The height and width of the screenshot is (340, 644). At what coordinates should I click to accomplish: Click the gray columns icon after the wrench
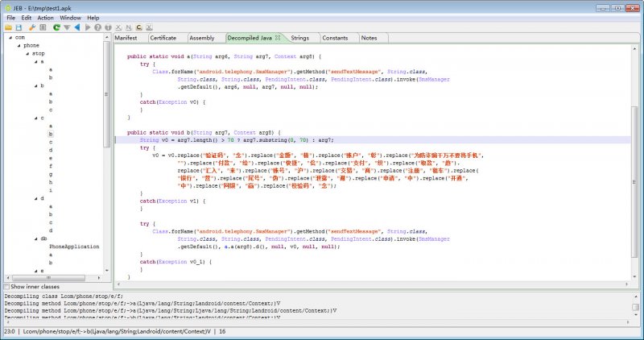point(43,27)
